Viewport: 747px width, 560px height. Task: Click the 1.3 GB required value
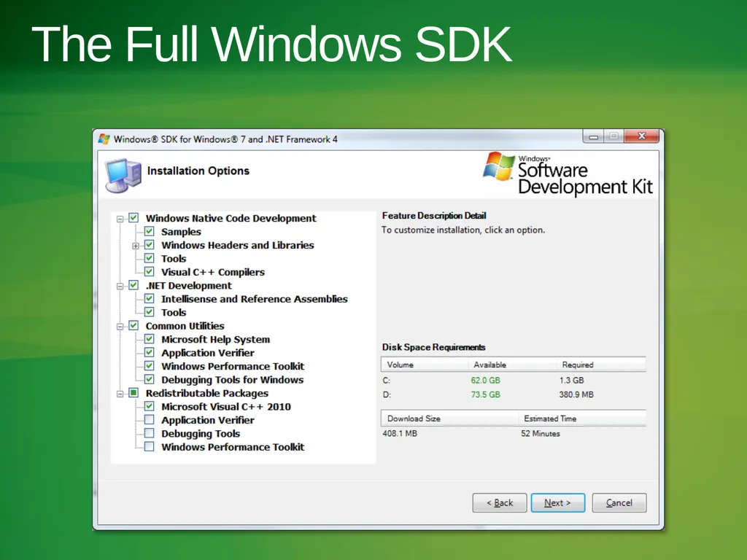pos(572,381)
